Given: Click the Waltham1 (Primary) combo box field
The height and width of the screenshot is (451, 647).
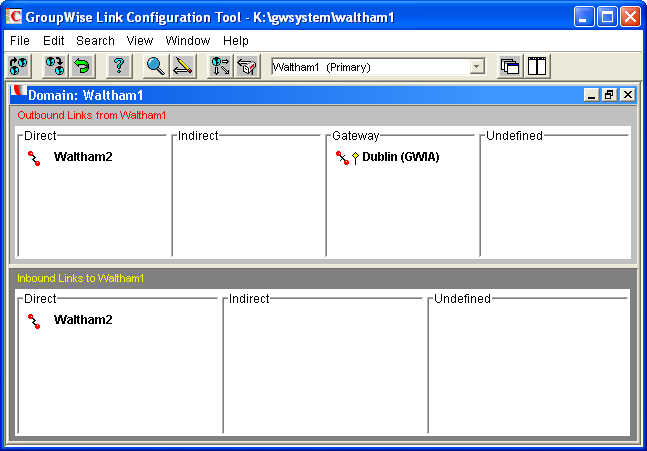Looking at the screenshot, I should point(378,67).
